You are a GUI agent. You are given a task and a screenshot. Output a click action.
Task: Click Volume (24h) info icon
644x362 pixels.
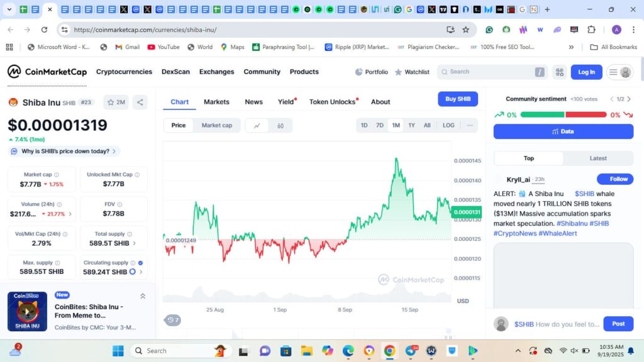tap(60, 204)
